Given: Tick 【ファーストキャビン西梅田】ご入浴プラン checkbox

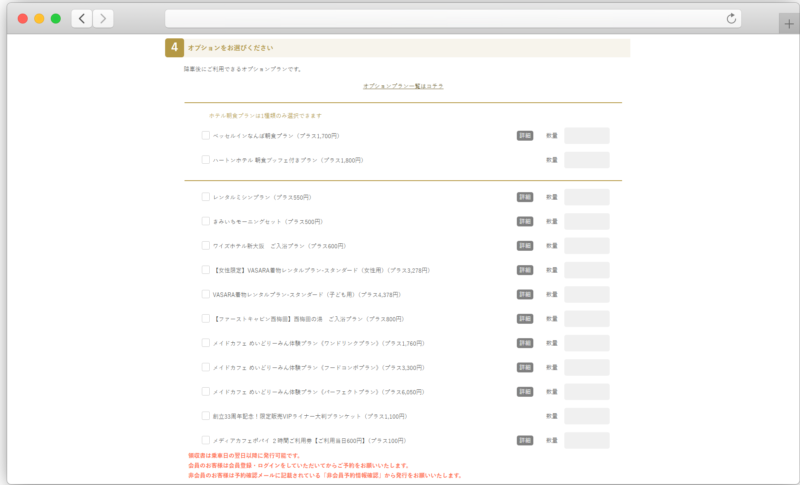Looking at the screenshot, I should pyautogui.click(x=206, y=319).
